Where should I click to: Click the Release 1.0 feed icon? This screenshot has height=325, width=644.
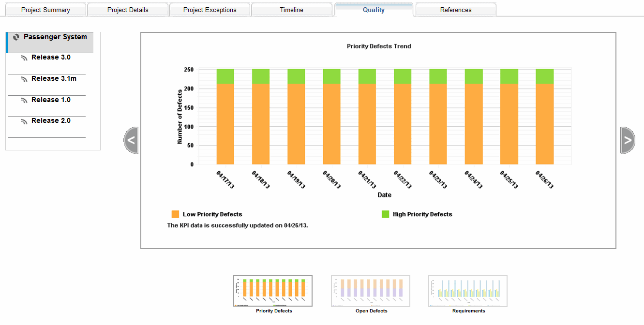[24, 101]
